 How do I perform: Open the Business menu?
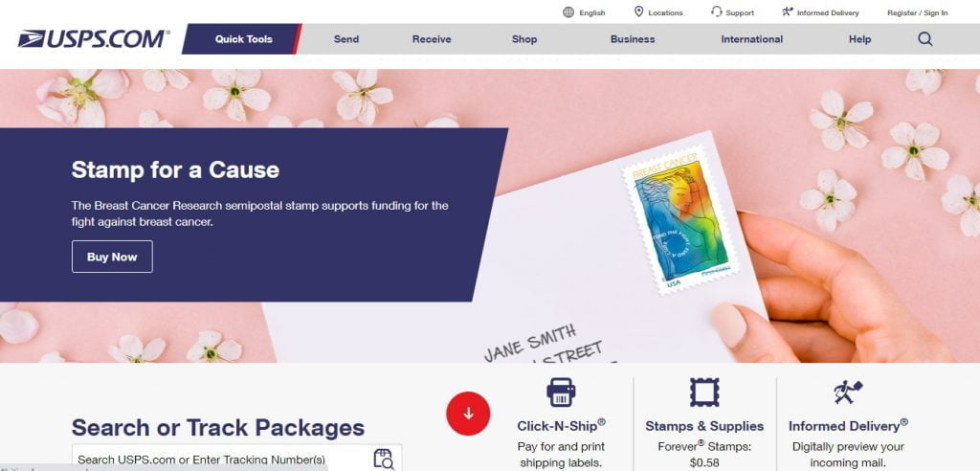coord(633,39)
